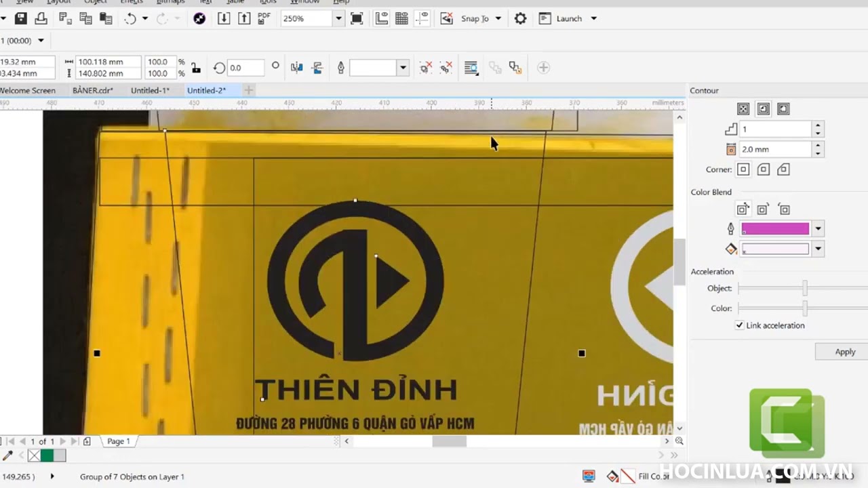Toggle Show grid icon
Image resolution: width=868 pixels, height=488 pixels.
pos(401,19)
